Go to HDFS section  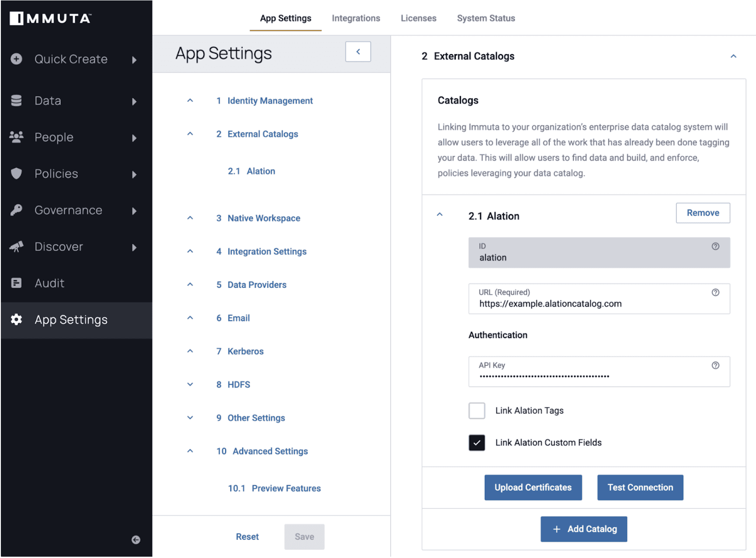click(x=233, y=385)
